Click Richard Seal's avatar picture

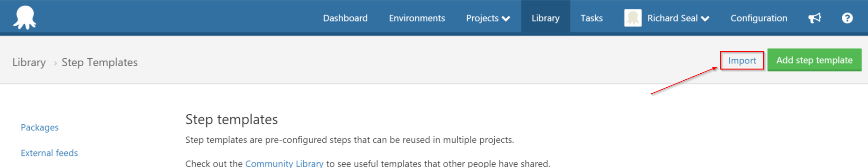click(x=633, y=18)
